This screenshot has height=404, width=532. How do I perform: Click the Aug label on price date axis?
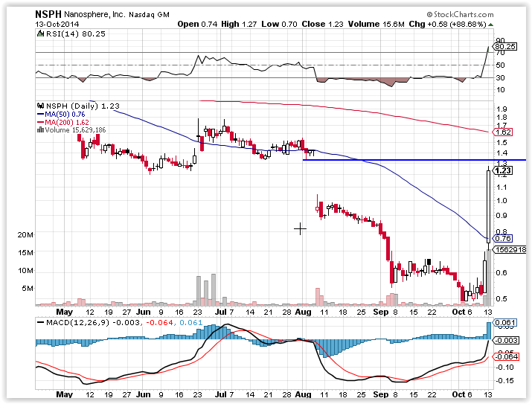(304, 313)
